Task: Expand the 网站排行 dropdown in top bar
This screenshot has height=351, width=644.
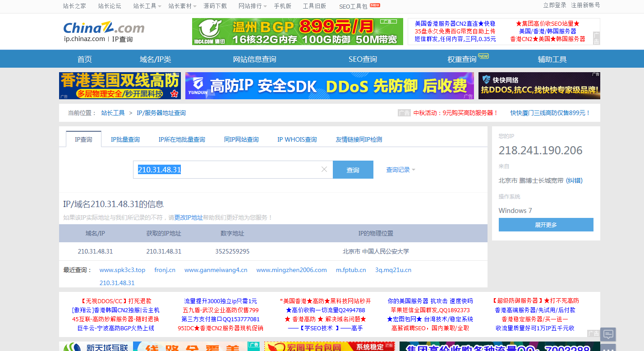Action: click(253, 6)
